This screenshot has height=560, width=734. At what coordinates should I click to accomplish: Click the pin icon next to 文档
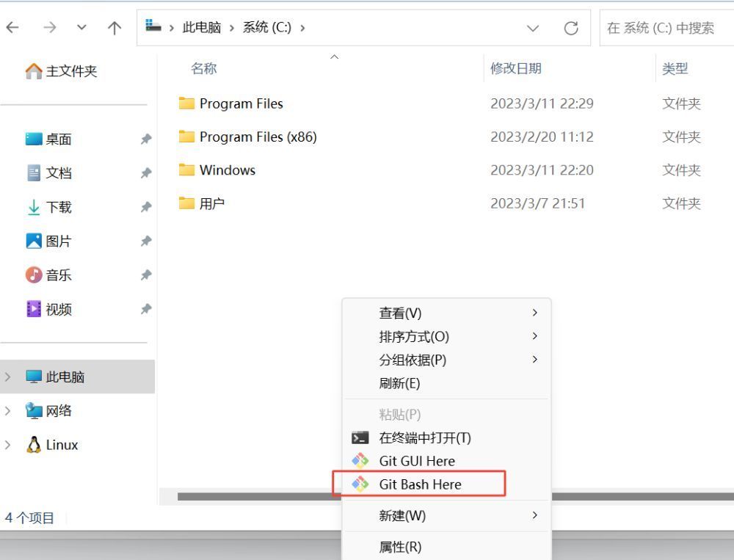pos(146,173)
